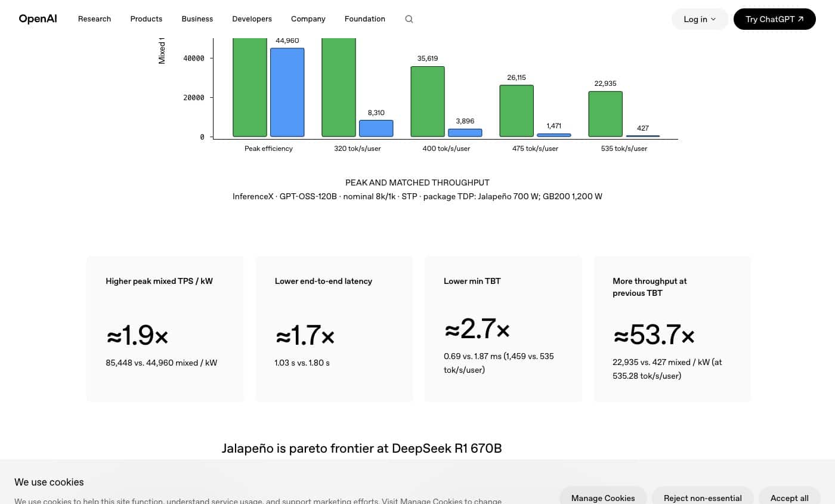Click the green bar labeled 35,619
Viewport: 835px width, 504px height.
(428, 101)
